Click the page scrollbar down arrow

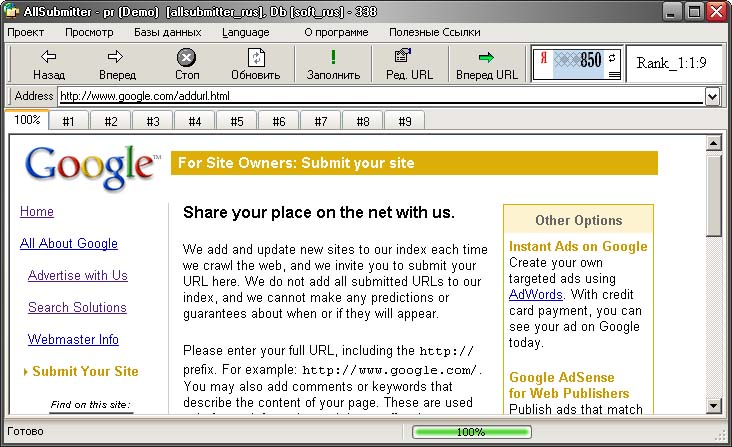point(713,406)
